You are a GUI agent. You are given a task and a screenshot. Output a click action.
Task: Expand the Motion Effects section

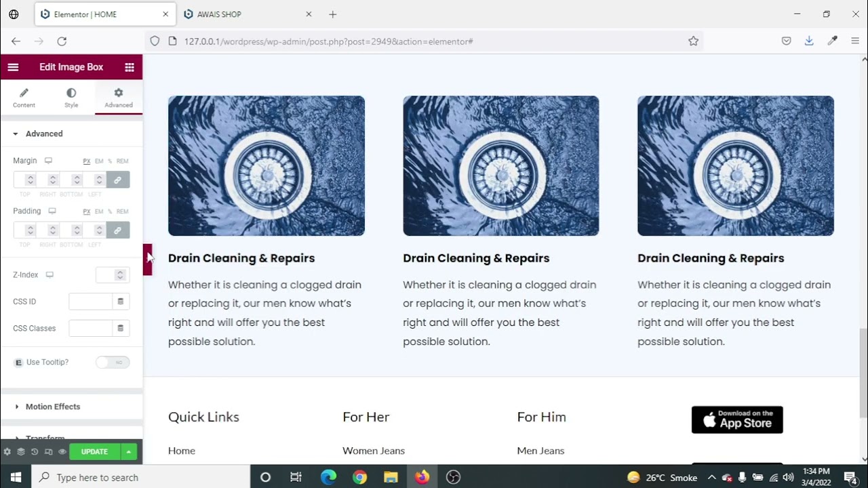pyautogui.click(x=53, y=407)
